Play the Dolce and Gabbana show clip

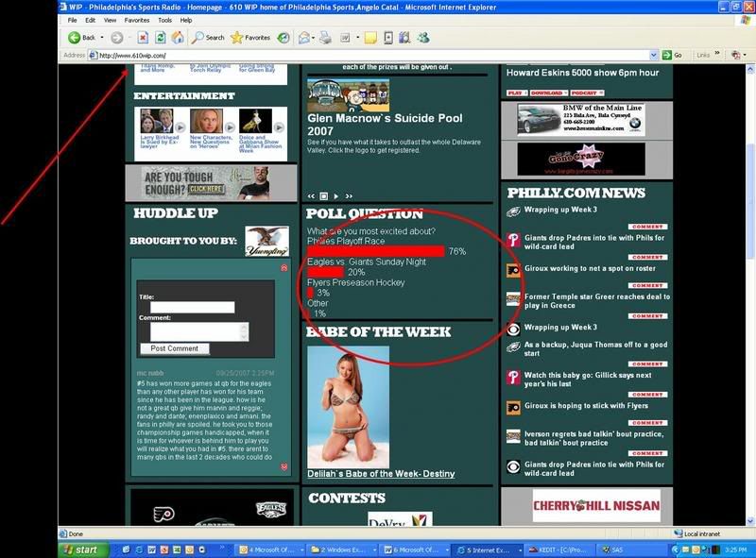click(279, 127)
